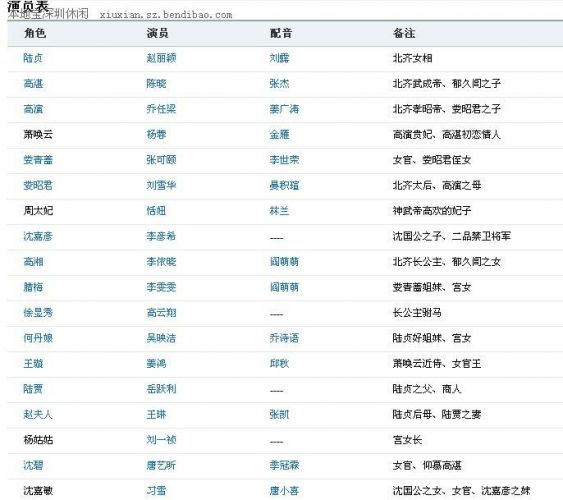
Task: Open voice actor link 乔诗语
Action: coord(284,338)
